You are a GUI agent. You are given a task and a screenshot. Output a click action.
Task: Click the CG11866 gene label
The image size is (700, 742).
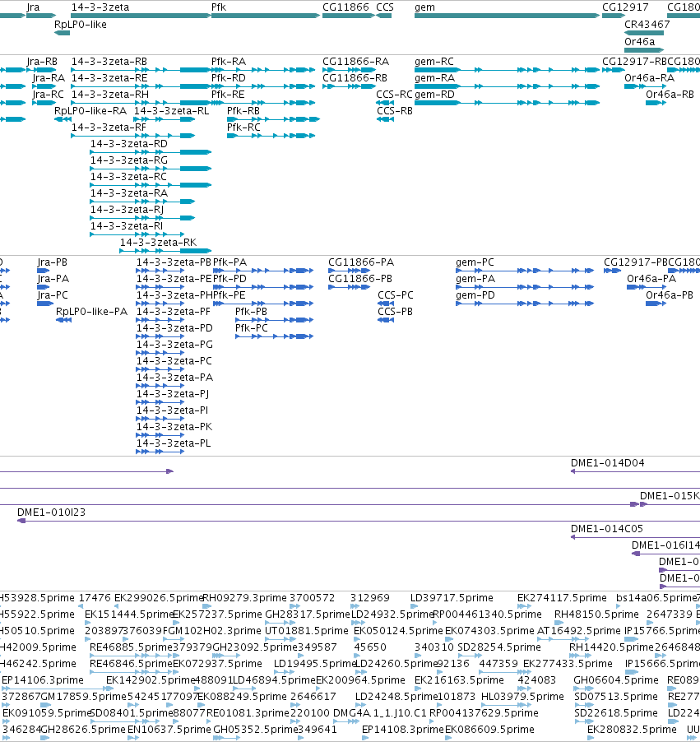click(x=345, y=7)
